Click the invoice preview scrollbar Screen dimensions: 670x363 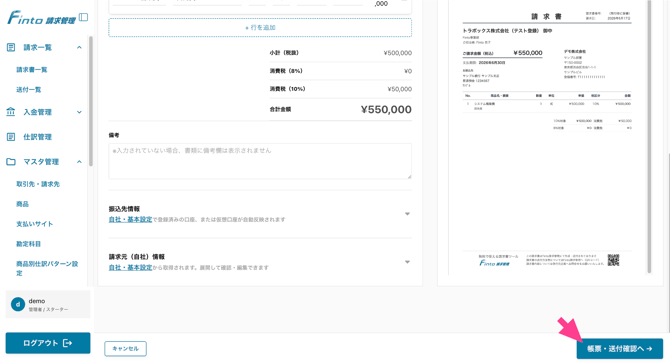click(x=649, y=137)
